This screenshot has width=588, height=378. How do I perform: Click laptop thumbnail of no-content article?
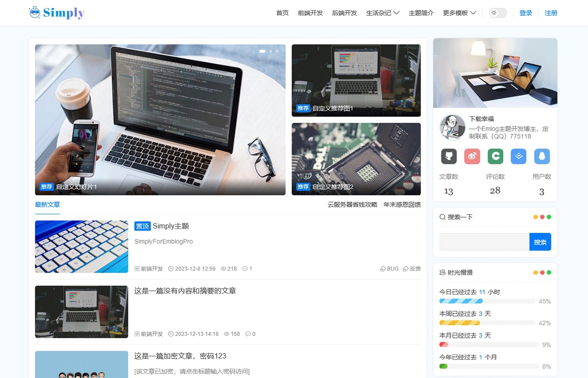[x=81, y=312]
